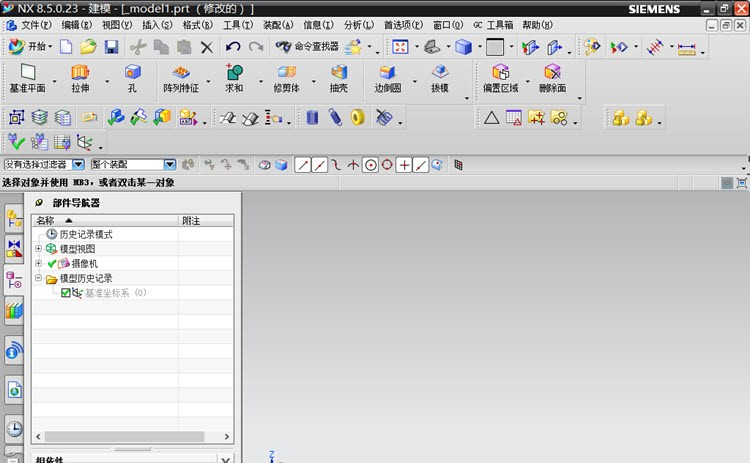Open dropdown arrow beside 基准平面

point(54,81)
